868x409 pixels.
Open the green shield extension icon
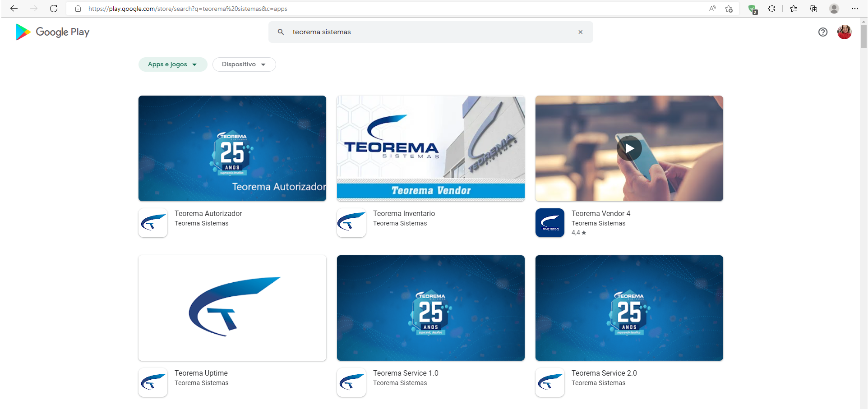[x=753, y=9]
